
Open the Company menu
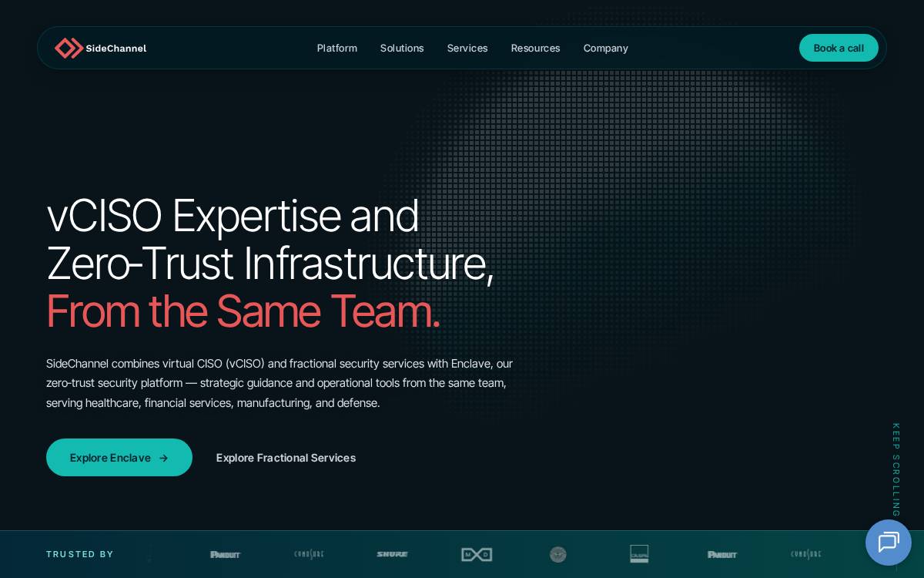pyautogui.click(x=606, y=48)
